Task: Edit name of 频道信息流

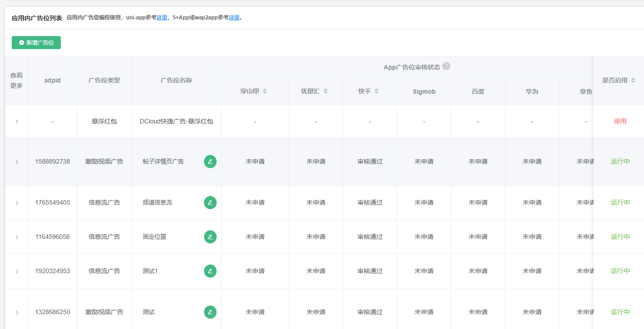Action: pos(210,202)
